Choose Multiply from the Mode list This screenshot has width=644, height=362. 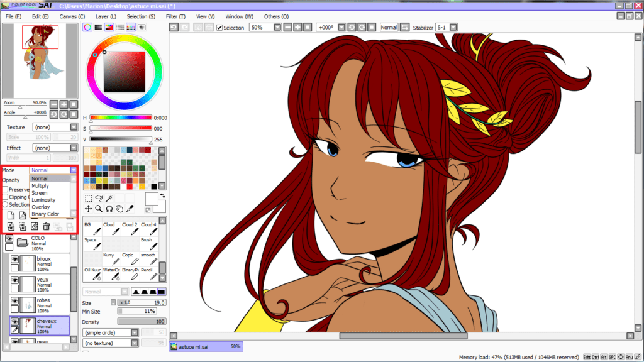pos(40,186)
